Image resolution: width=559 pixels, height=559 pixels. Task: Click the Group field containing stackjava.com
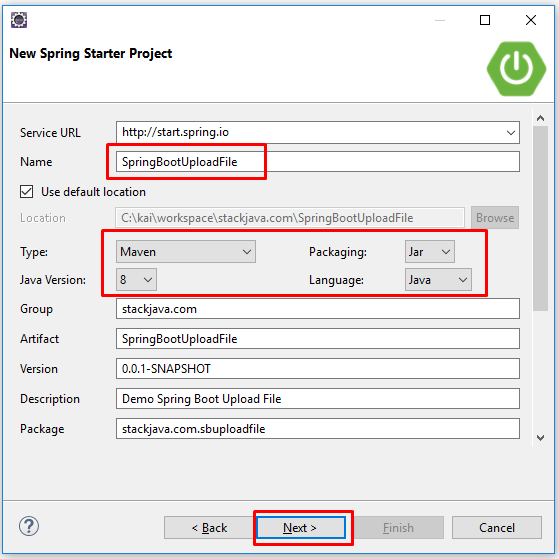(318, 309)
